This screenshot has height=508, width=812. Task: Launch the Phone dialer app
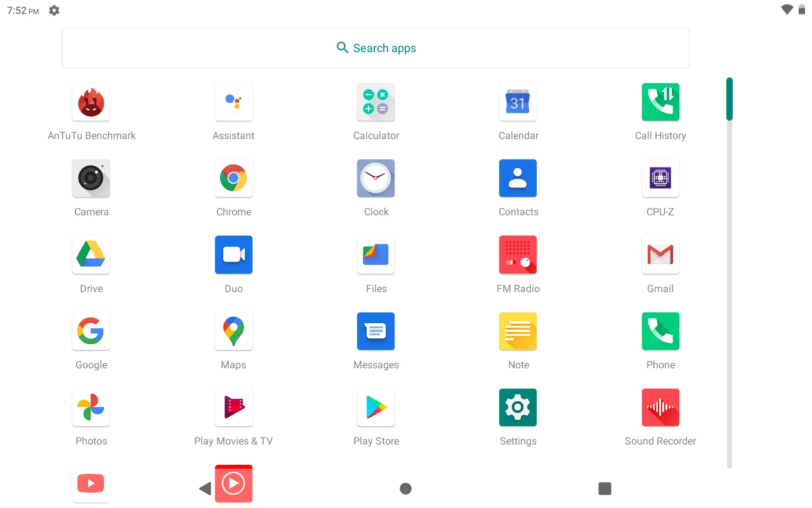[x=660, y=331]
